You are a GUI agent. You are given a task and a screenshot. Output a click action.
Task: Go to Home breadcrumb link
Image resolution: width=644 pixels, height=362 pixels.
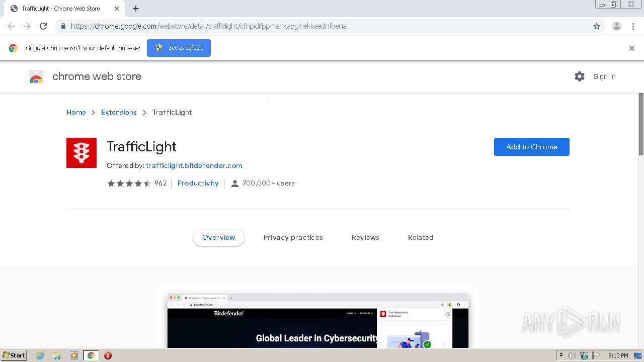coord(76,112)
